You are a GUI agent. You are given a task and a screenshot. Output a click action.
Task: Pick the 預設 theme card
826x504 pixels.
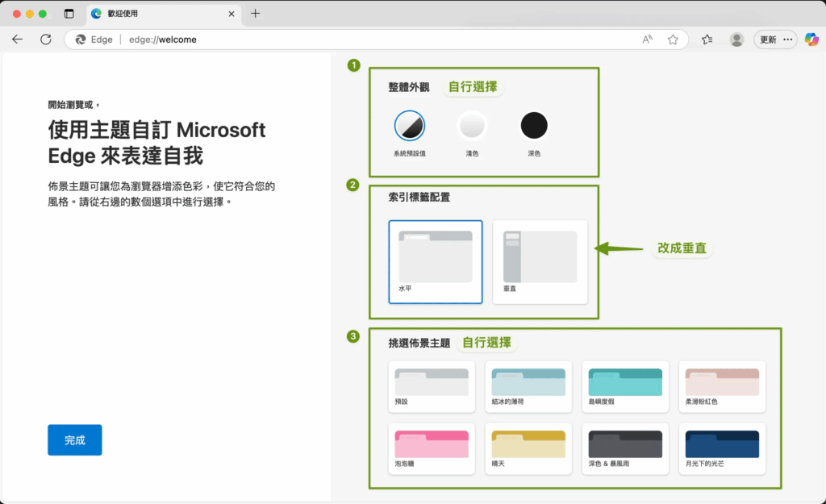(x=432, y=386)
